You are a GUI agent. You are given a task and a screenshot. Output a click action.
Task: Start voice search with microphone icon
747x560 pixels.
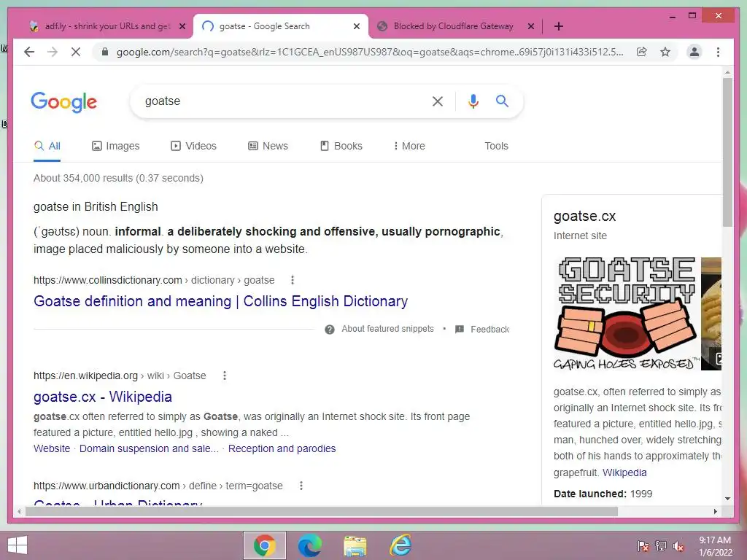[473, 101]
